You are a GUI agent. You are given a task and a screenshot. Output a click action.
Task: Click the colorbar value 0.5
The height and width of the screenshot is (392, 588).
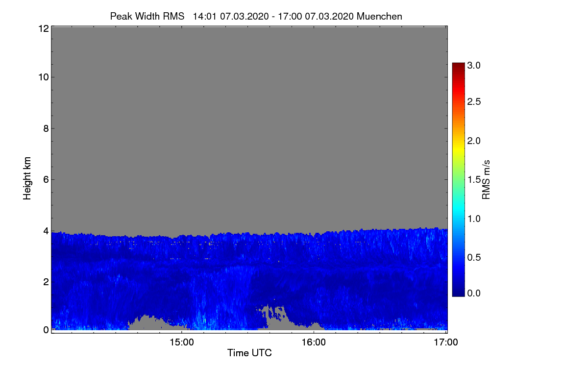tap(474, 257)
